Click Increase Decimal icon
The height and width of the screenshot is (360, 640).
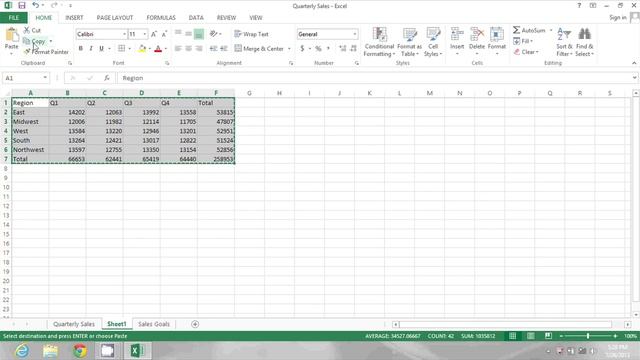click(342, 49)
